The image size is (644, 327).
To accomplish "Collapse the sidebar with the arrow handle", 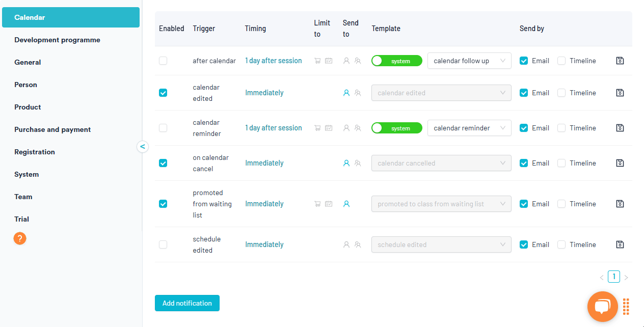I will point(143,147).
